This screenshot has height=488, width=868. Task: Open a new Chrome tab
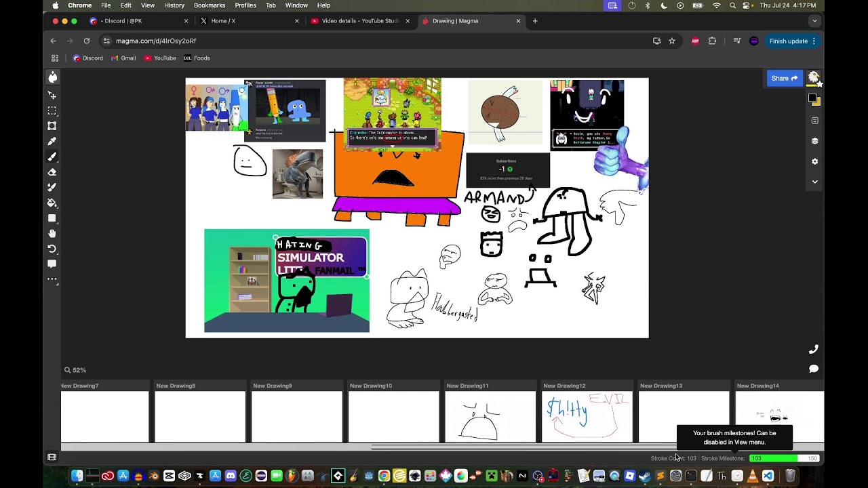click(535, 21)
